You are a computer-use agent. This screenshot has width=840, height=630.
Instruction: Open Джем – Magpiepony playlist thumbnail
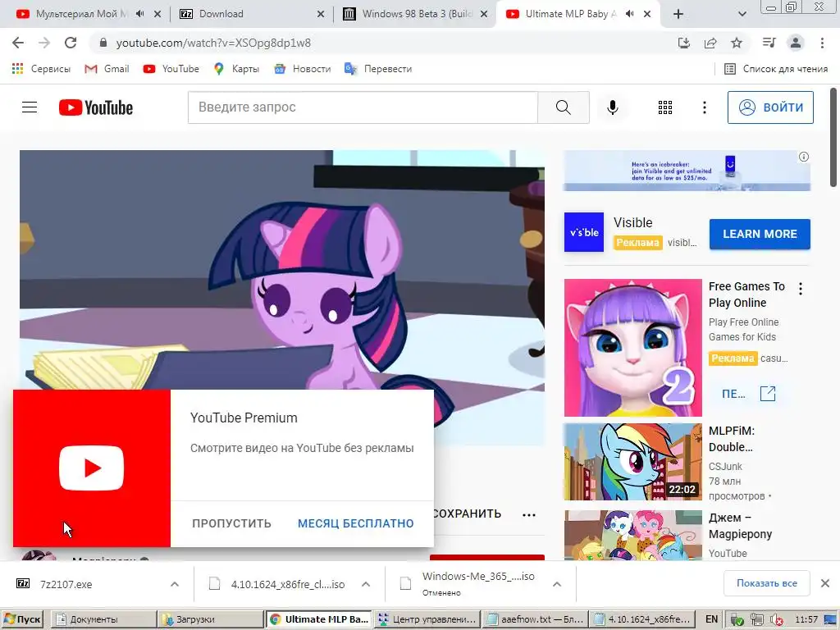coord(632,535)
